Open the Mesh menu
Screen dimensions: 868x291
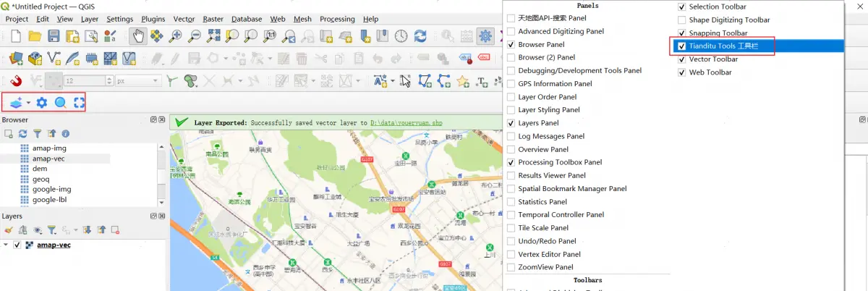[x=302, y=19]
